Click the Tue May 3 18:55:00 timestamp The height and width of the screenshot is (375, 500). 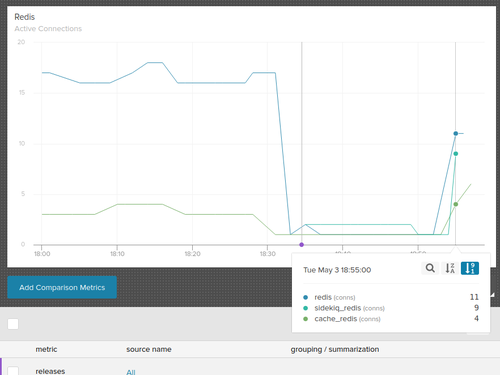(x=337, y=270)
